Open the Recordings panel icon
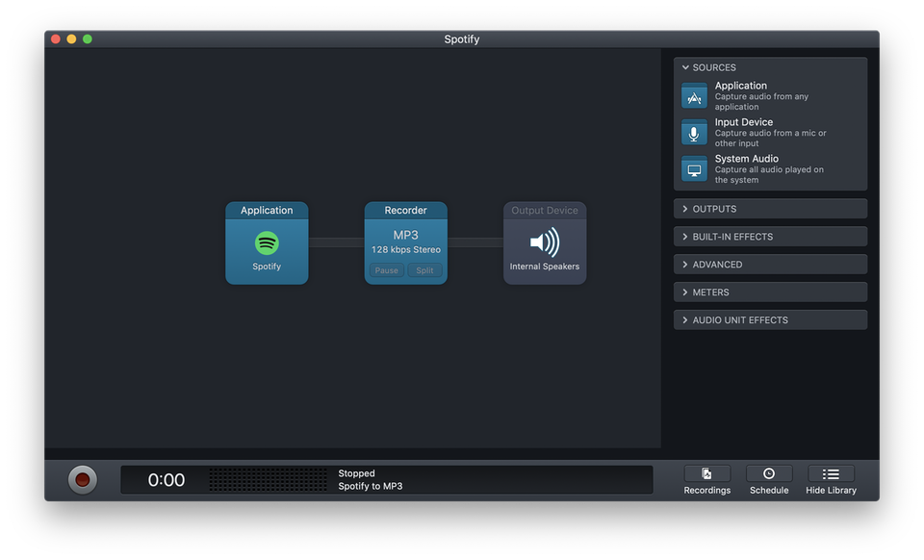This screenshot has width=924, height=560. coord(706,472)
